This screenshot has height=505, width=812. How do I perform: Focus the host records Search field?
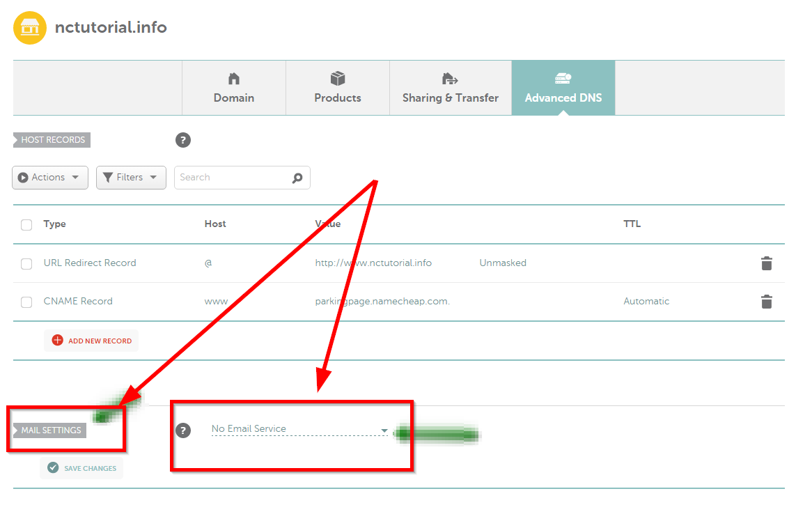point(232,178)
